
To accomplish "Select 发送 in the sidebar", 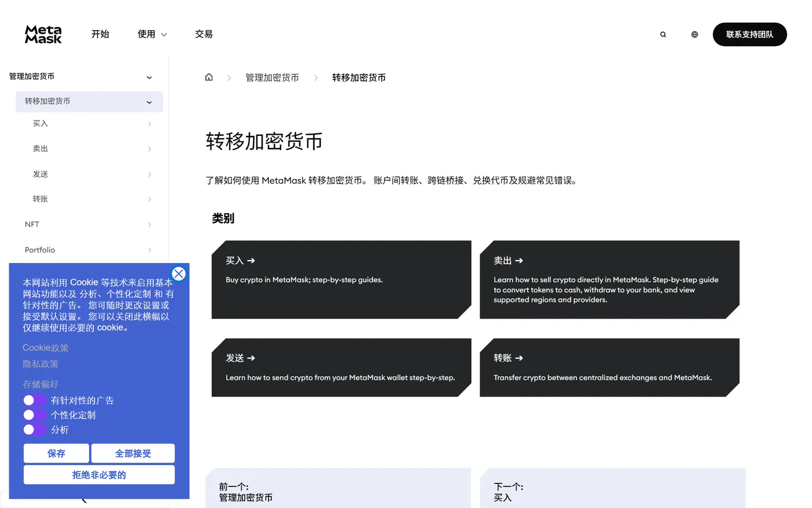I will point(40,174).
